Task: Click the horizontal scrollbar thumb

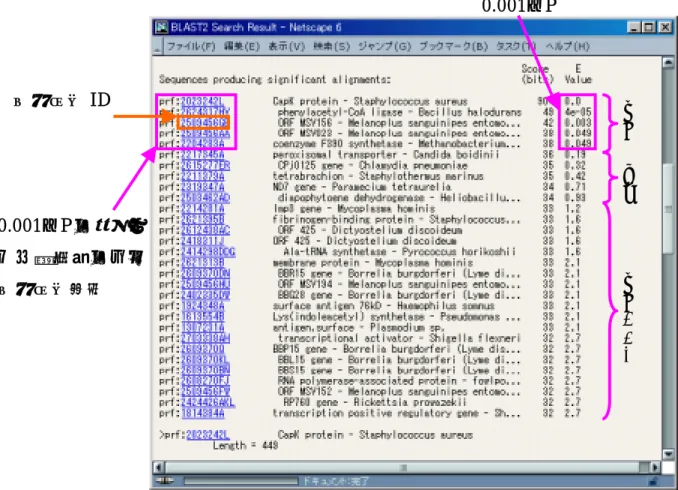Action: 402,468
